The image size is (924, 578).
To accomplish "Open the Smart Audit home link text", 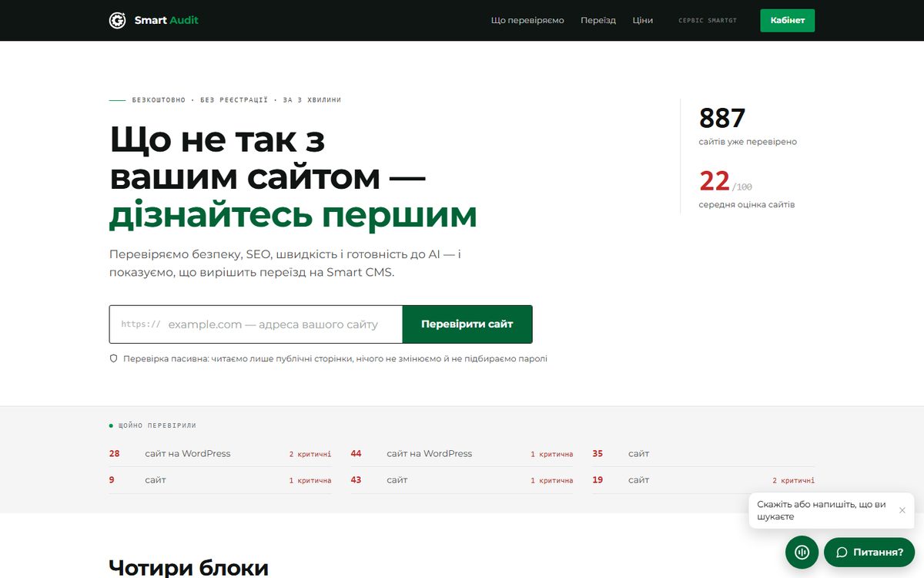I will click(166, 20).
